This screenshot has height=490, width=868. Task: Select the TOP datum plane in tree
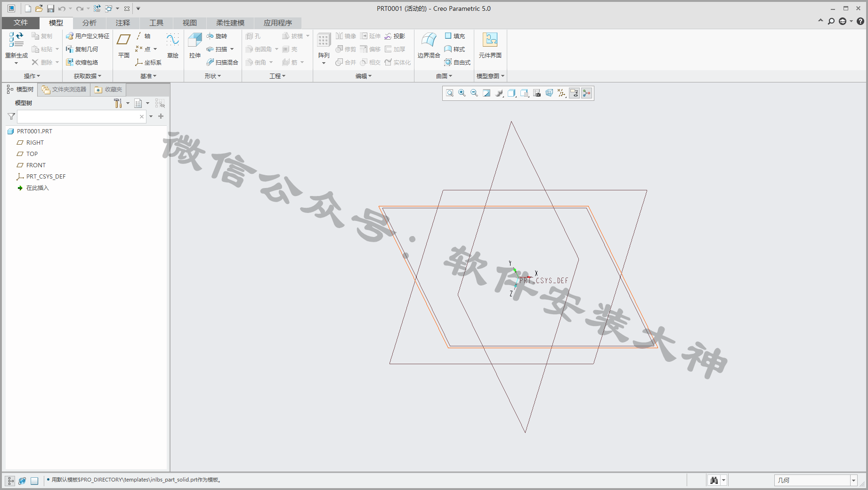point(27,154)
